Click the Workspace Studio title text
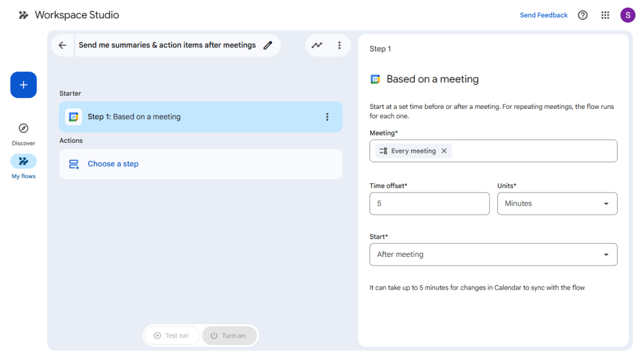Viewport: 644px width, 362px height. pyautogui.click(x=77, y=15)
